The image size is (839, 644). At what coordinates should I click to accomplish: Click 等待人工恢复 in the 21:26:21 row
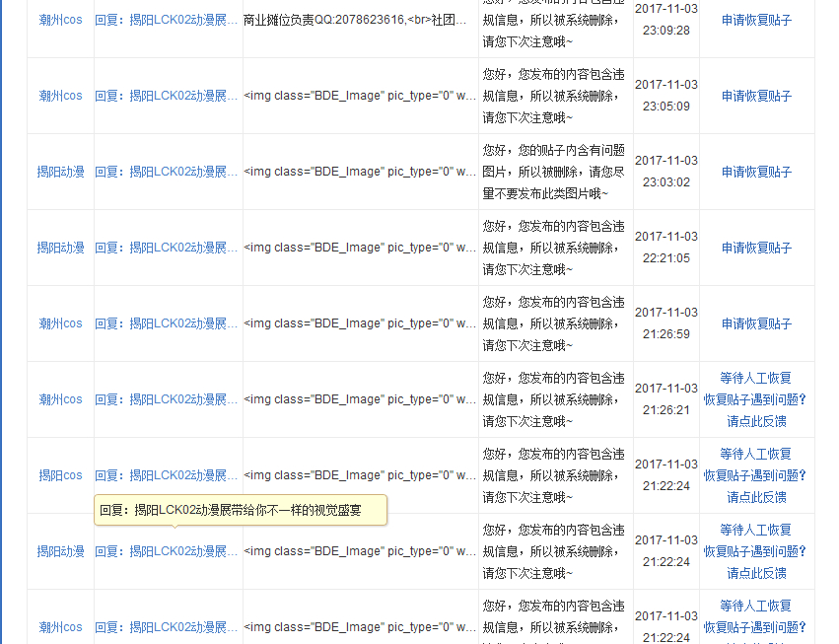[x=756, y=378]
